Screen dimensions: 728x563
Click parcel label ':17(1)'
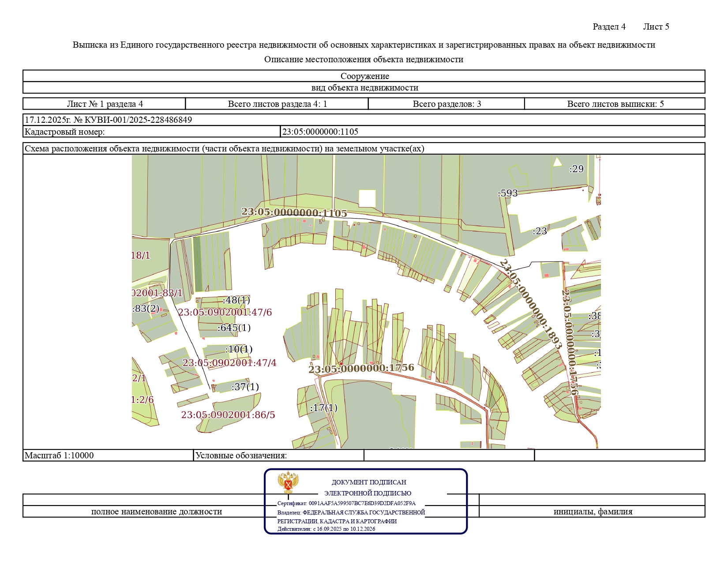[323, 408]
